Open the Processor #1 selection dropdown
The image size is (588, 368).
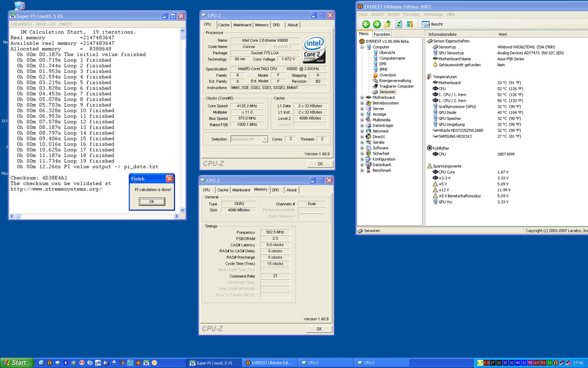click(249, 139)
